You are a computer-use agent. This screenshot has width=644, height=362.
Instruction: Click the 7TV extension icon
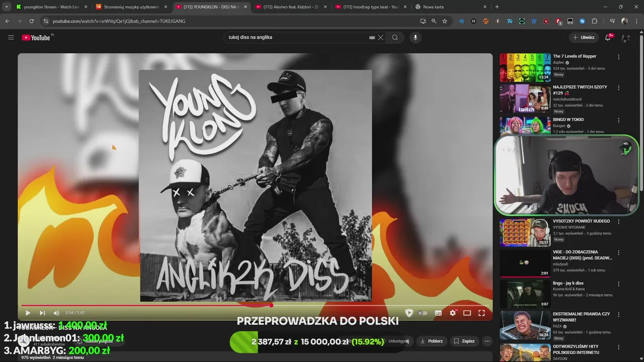point(510,21)
